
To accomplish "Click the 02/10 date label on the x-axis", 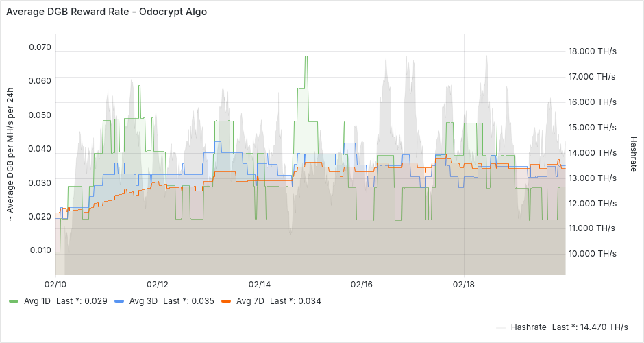I will (x=55, y=284).
